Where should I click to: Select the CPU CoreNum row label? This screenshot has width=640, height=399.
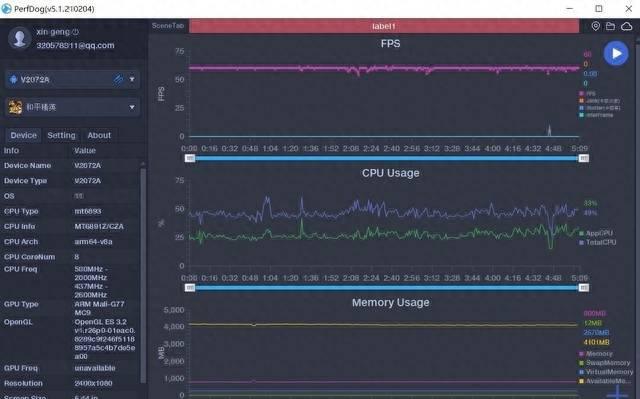click(x=29, y=257)
